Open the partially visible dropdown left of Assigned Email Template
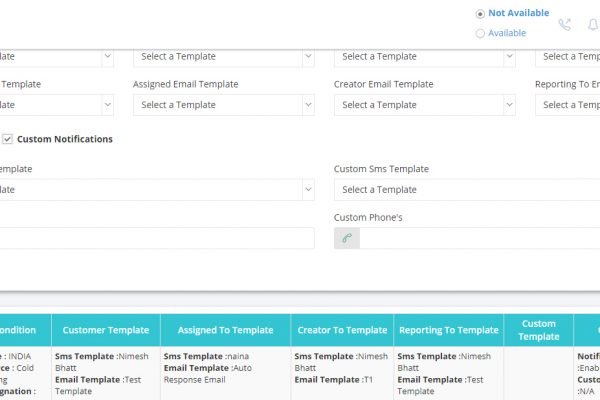The image size is (600, 400). 57,105
